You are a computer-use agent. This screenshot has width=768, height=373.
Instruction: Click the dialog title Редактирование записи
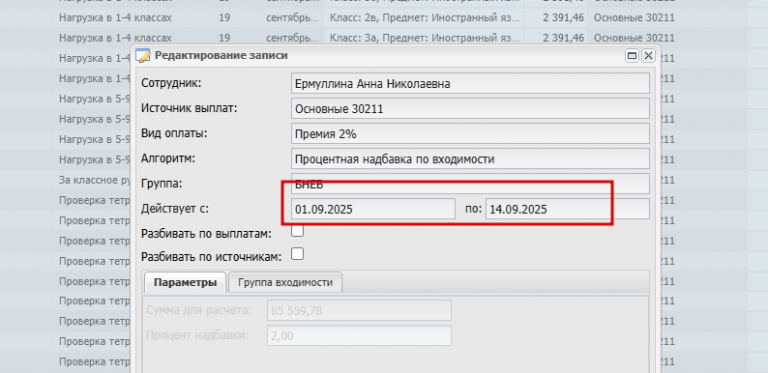point(221,55)
